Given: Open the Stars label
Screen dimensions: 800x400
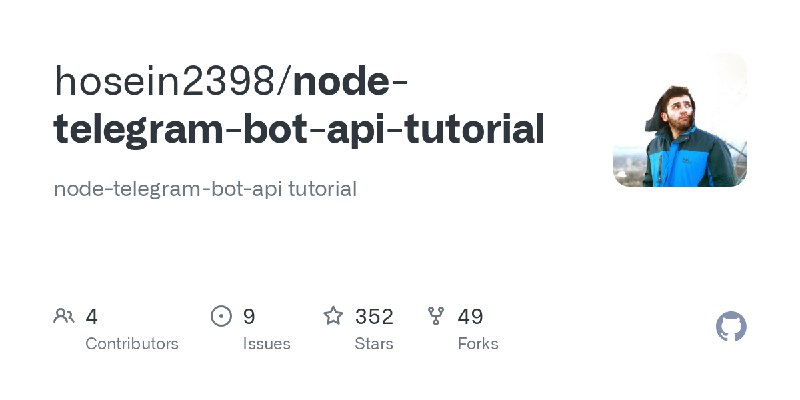Looking at the screenshot, I should 374,344.
